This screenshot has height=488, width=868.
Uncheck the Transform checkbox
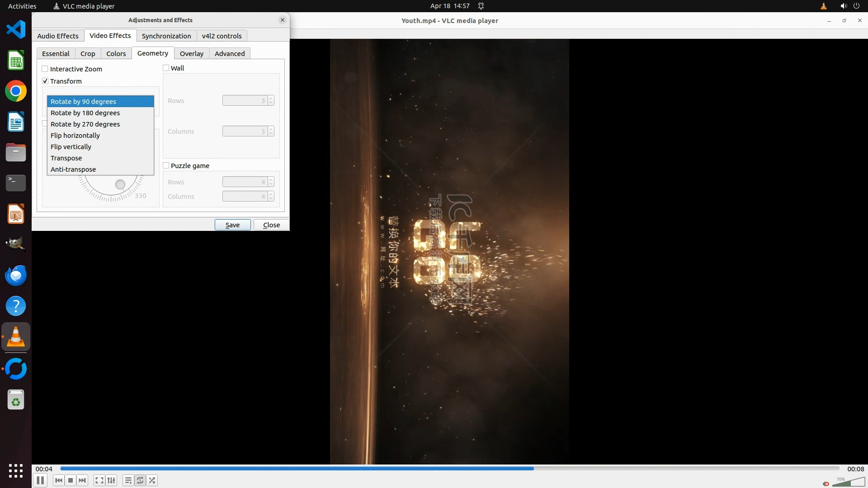(45, 81)
